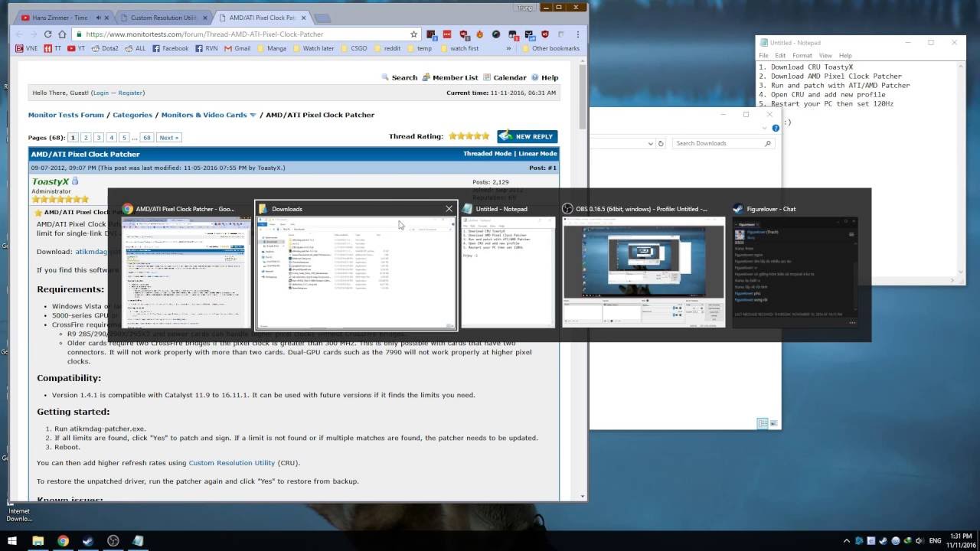Select the Downloads thumbnail in task switcher
The image size is (980, 551).
click(356, 265)
